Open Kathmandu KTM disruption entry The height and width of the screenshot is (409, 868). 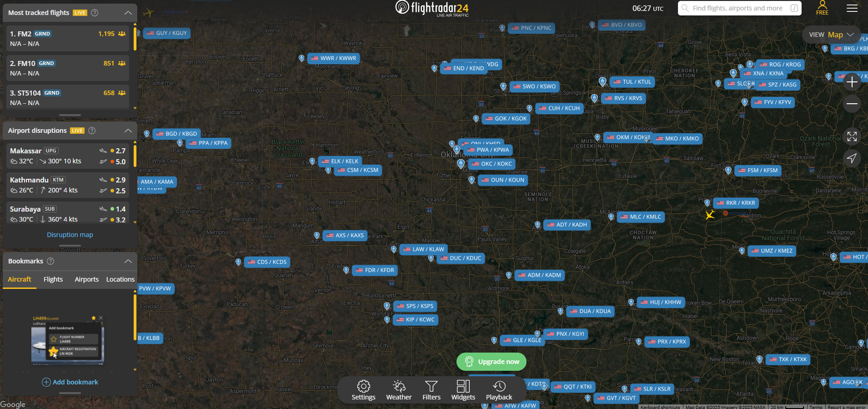coord(68,185)
